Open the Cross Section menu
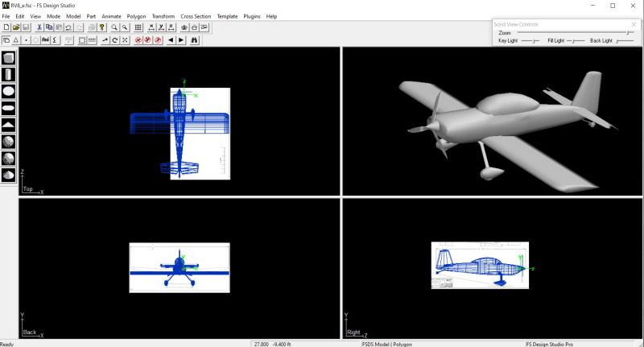644x347 pixels. coord(196,16)
